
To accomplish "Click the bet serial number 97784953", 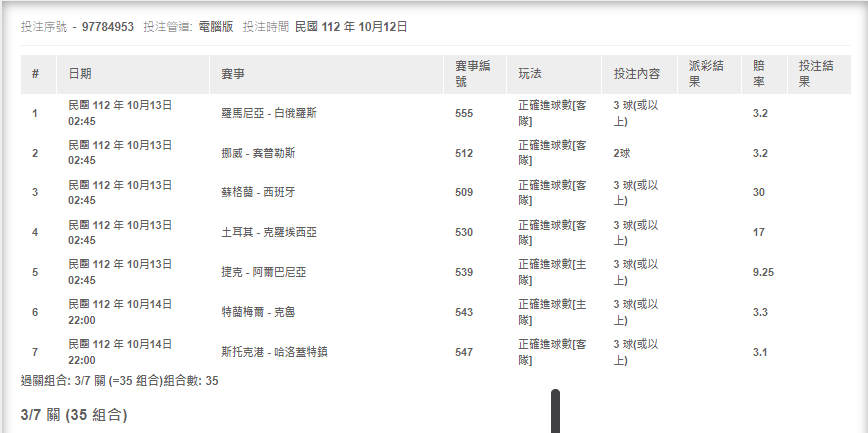I will pyautogui.click(x=108, y=27).
